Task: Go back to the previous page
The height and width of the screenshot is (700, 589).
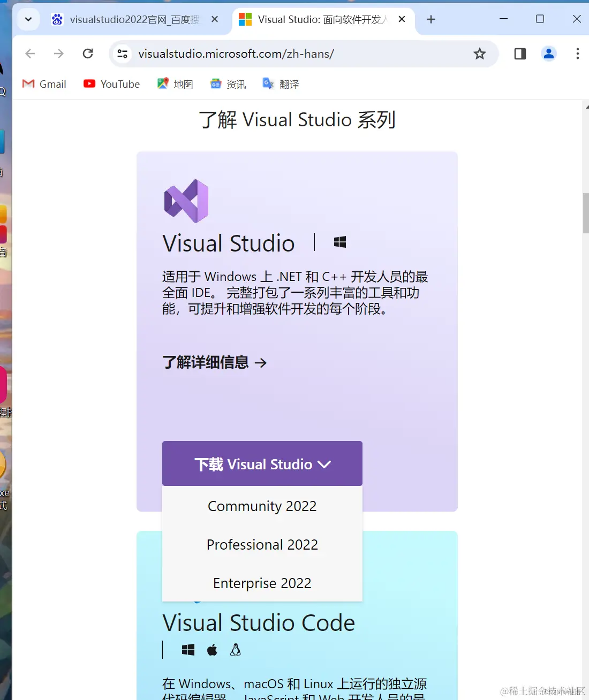Action: 31,54
